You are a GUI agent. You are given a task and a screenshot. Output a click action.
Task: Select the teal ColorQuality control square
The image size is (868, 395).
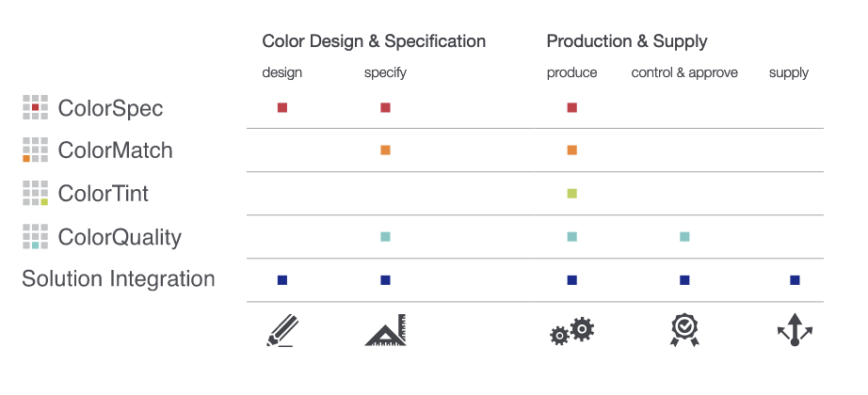(684, 237)
